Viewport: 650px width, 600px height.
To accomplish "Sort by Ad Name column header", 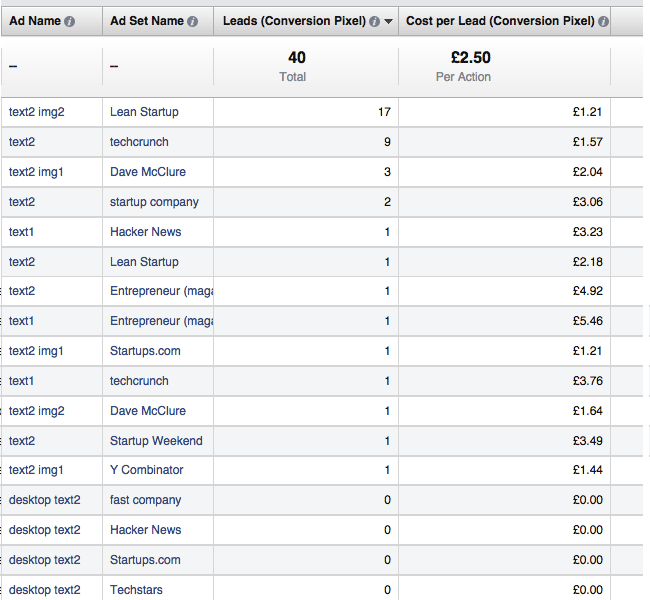I will (x=35, y=21).
